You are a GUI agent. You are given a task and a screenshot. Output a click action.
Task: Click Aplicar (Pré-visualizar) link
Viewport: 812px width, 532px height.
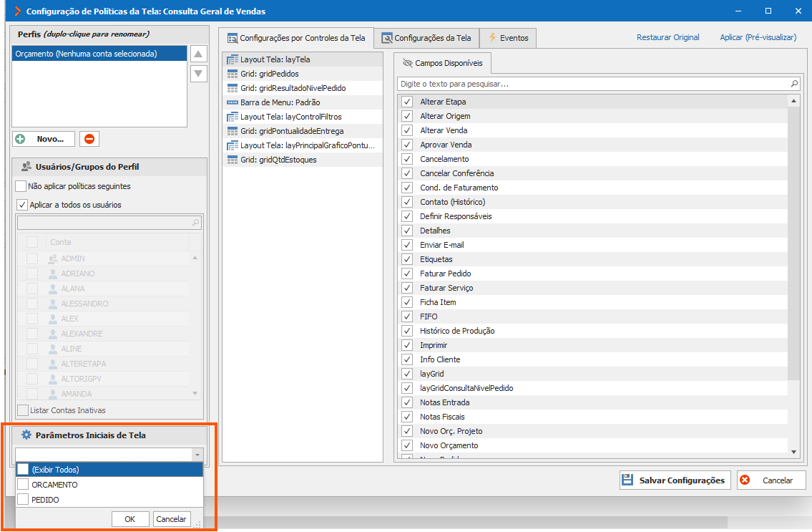pyautogui.click(x=758, y=37)
